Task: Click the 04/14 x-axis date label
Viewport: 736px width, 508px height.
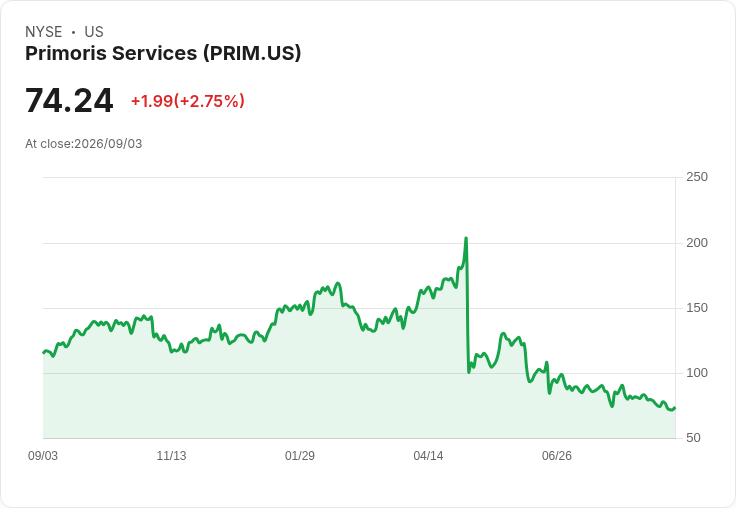Action: click(x=428, y=456)
